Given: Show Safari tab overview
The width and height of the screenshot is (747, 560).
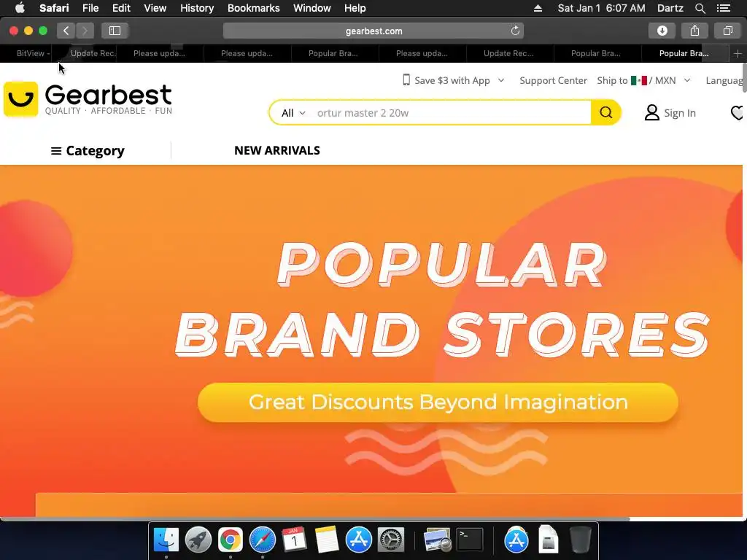Looking at the screenshot, I should (x=727, y=31).
